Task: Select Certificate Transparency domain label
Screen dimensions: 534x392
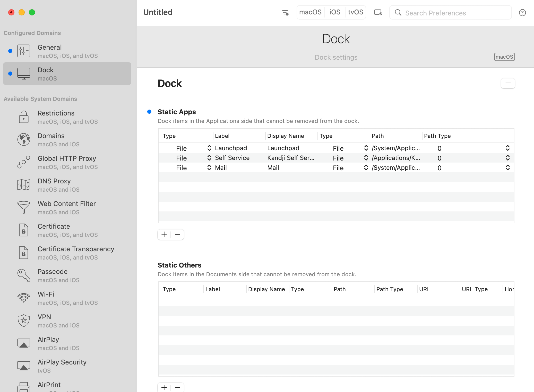Action: [x=76, y=249]
